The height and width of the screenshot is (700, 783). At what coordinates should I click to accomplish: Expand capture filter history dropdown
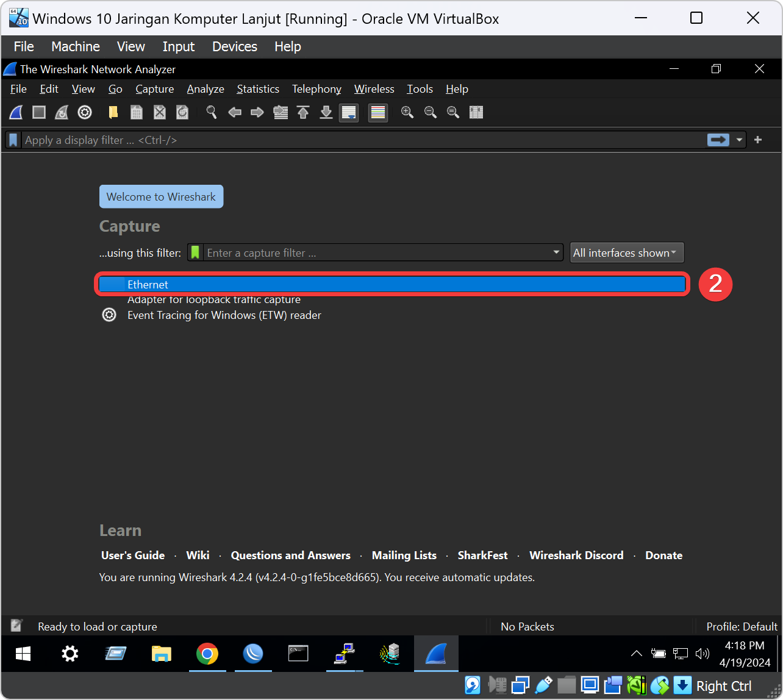556,252
